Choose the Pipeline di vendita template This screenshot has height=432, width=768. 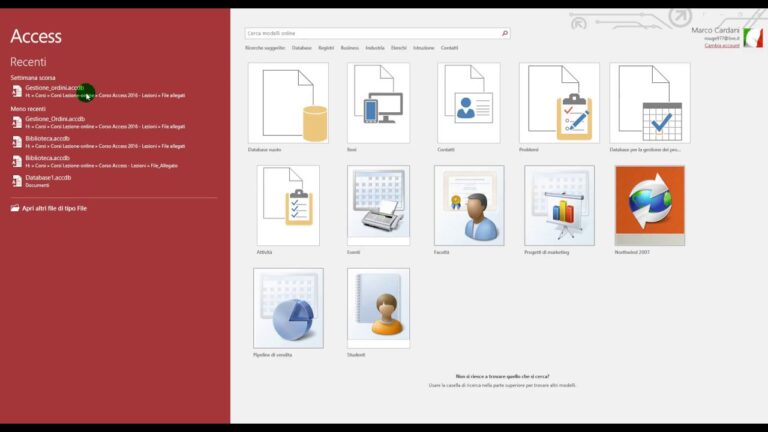pyautogui.click(x=288, y=308)
